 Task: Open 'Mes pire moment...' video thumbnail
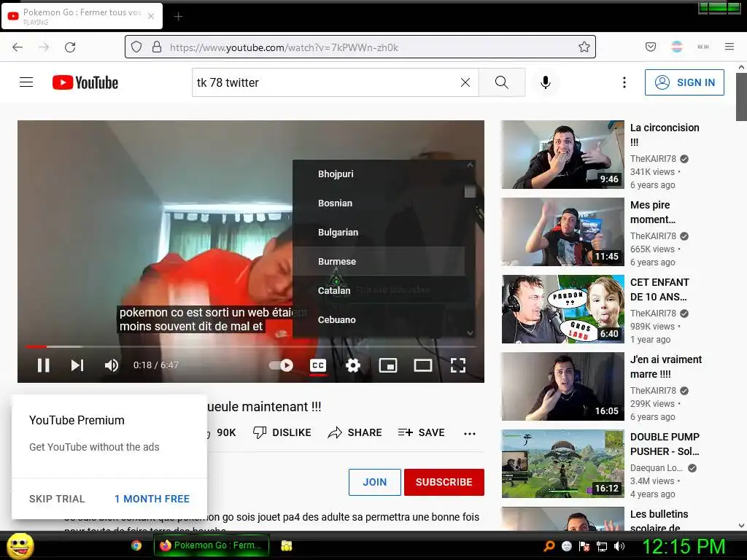click(562, 231)
